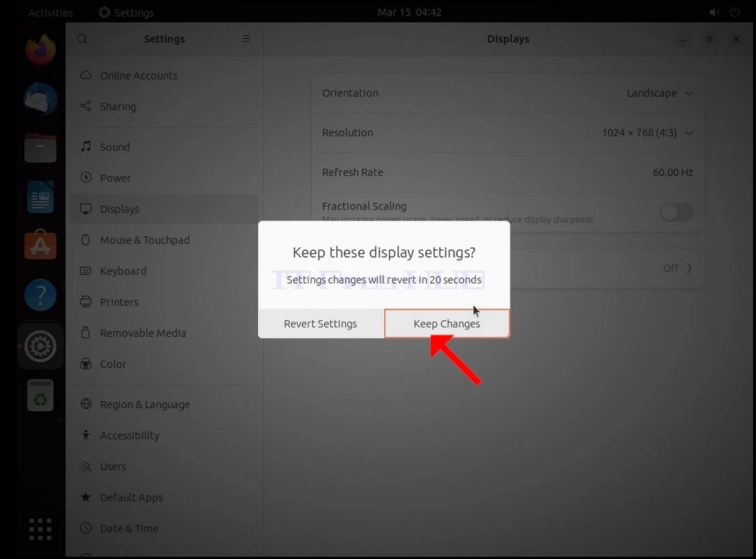
Task: Launch Firefox from the dock
Action: coord(40,49)
